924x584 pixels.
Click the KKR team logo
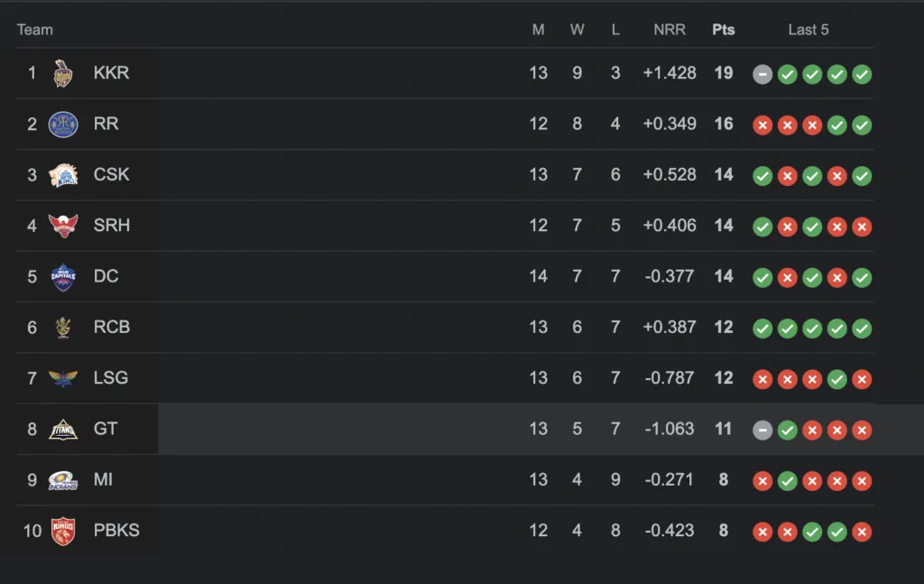click(x=63, y=74)
